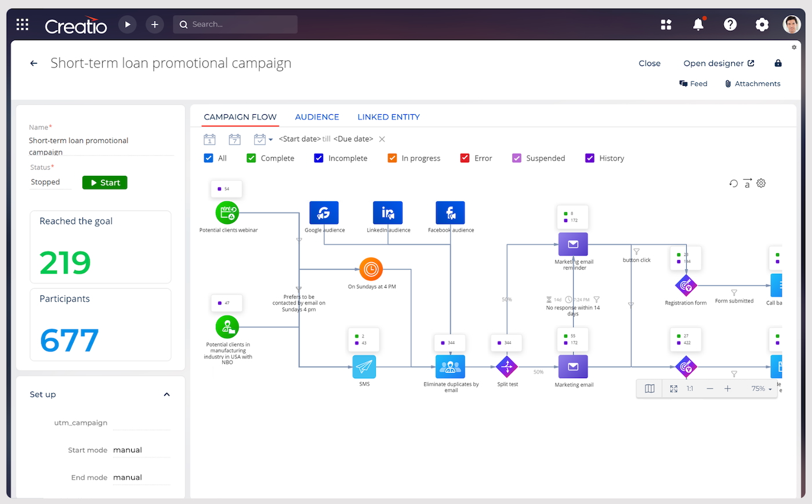Open the Start mode dropdown field
This screenshot has width=812, height=504.
click(x=142, y=450)
